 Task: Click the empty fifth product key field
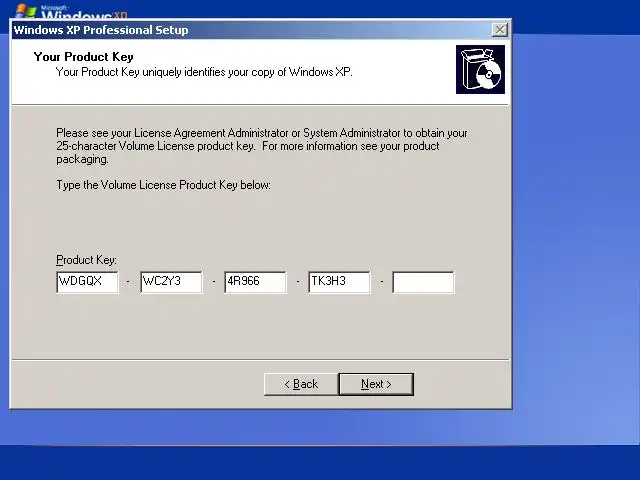click(x=423, y=282)
